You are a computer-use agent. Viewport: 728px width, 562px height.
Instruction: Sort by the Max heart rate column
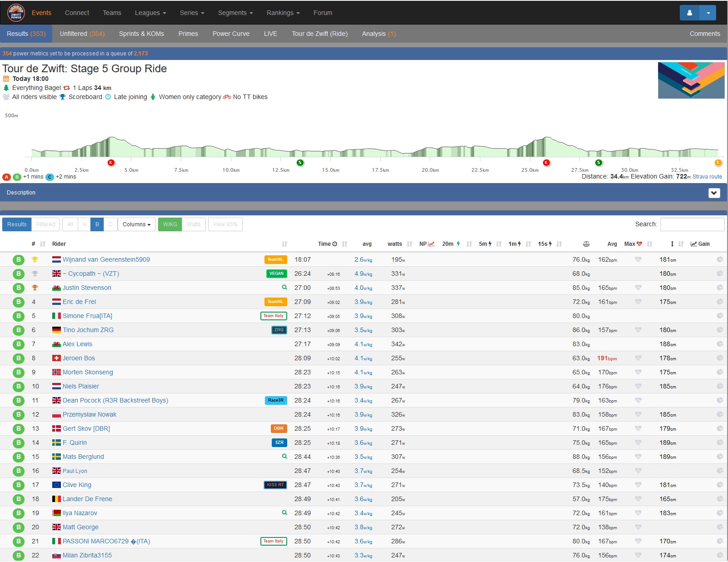pyautogui.click(x=633, y=244)
